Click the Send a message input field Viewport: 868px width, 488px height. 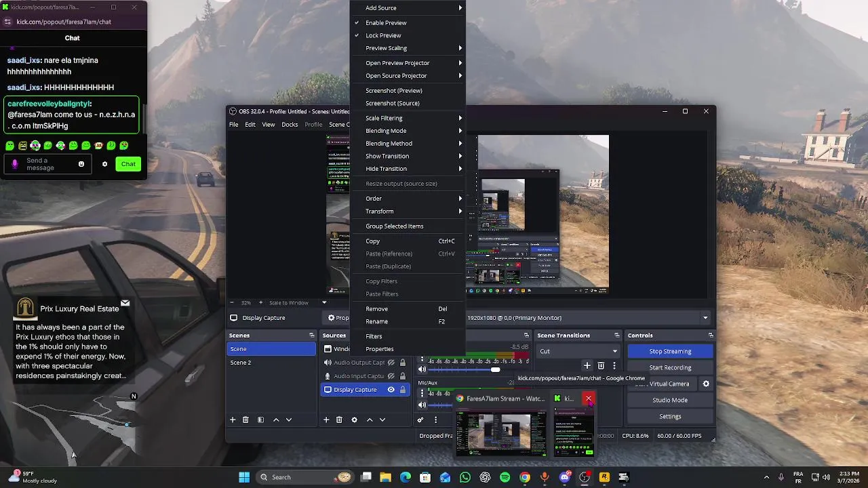tap(49, 164)
